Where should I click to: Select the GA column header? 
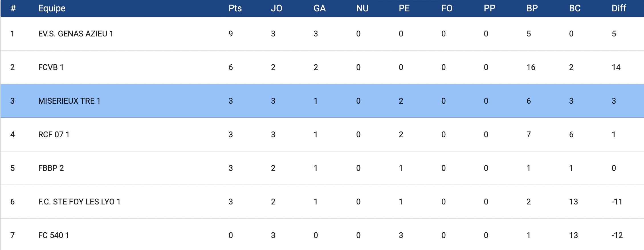(319, 8)
